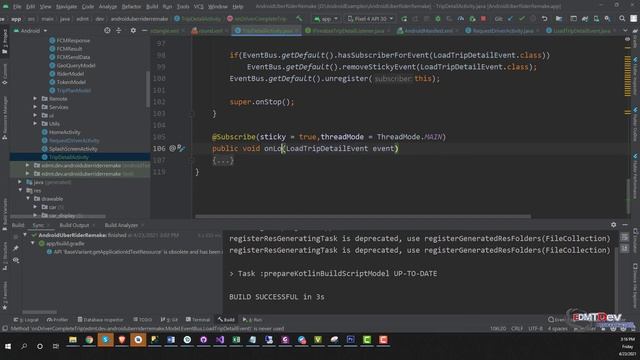Click the editor horizontal scrollbar

[363, 216]
